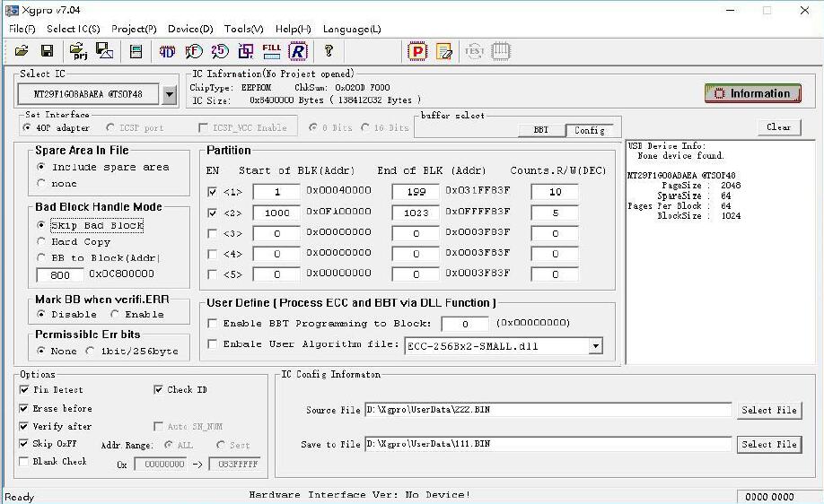Screen dimensions: 824x504
Task: Click the Save to File path field
Action: click(x=548, y=444)
